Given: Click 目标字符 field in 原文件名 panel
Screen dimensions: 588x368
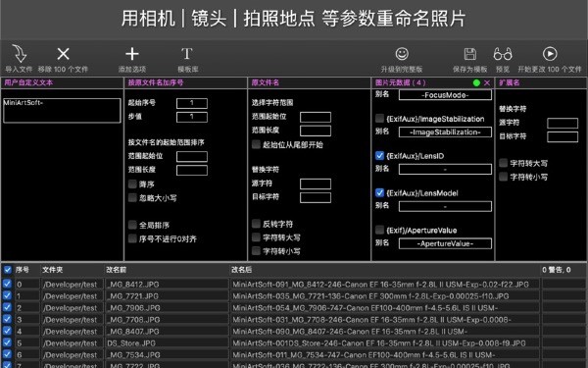Looking at the screenshot, I should pos(316,197).
